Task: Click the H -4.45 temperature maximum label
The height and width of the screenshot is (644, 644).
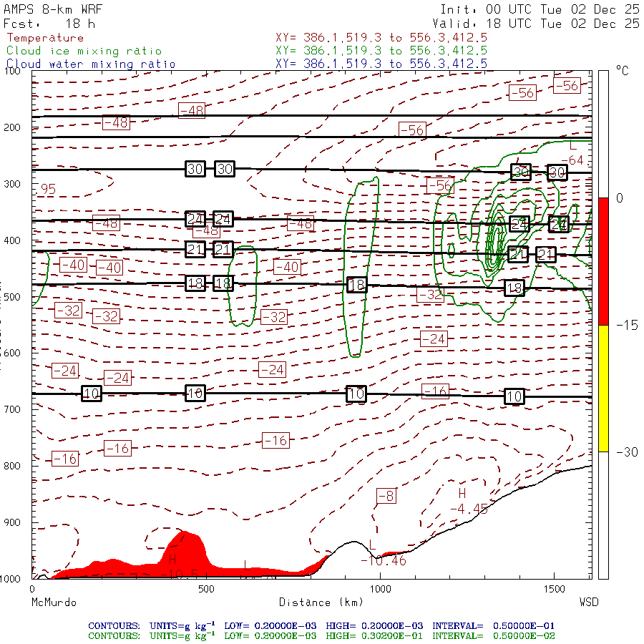Action: tap(469, 502)
